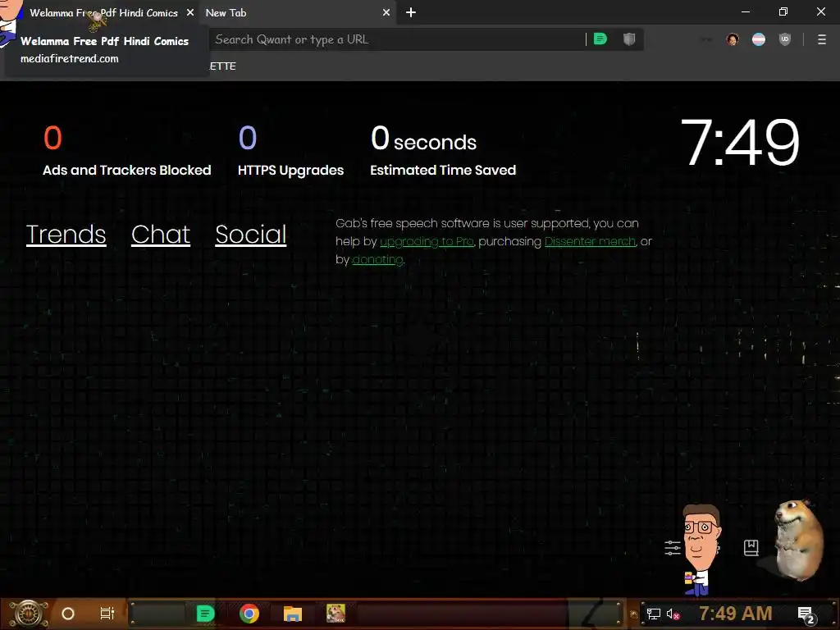This screenshot has width=840, height=630.
Task: Open a new tab with plus button
Action: click(411, 12)
